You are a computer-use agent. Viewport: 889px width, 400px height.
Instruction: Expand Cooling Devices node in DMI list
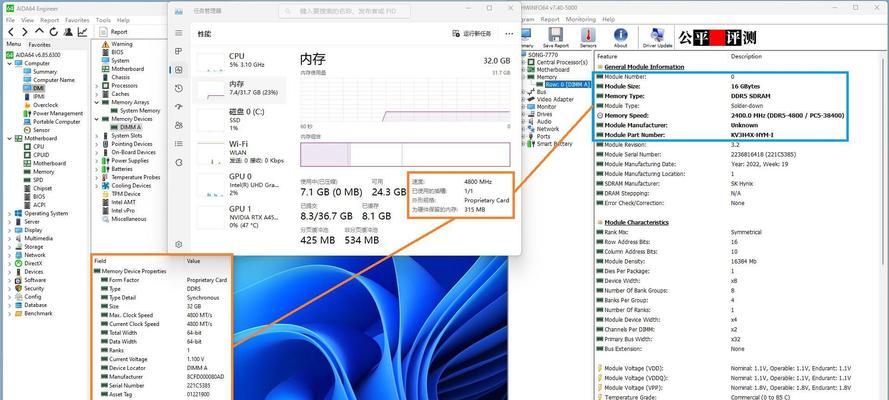(96, 185)
